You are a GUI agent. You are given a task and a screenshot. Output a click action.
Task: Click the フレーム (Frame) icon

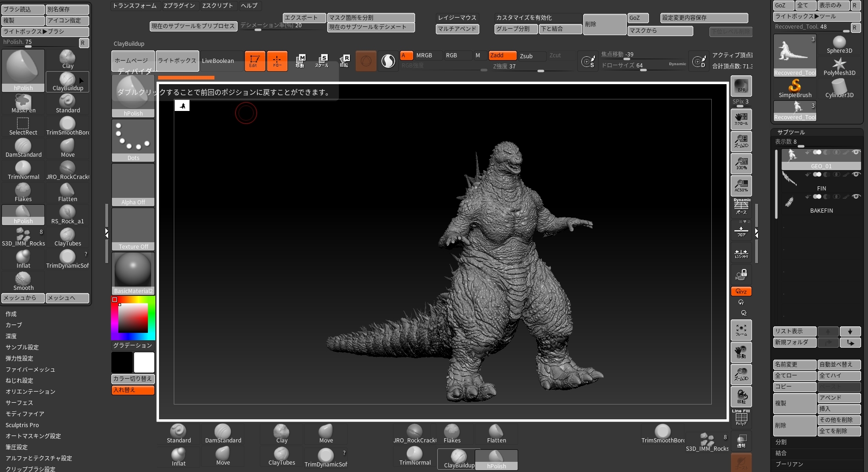[x=741, y=330]
